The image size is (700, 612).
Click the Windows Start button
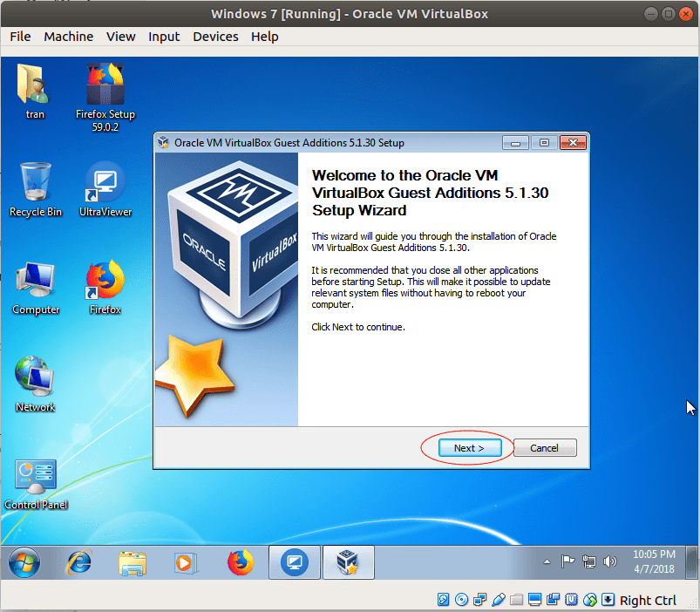tap(24, 562)
